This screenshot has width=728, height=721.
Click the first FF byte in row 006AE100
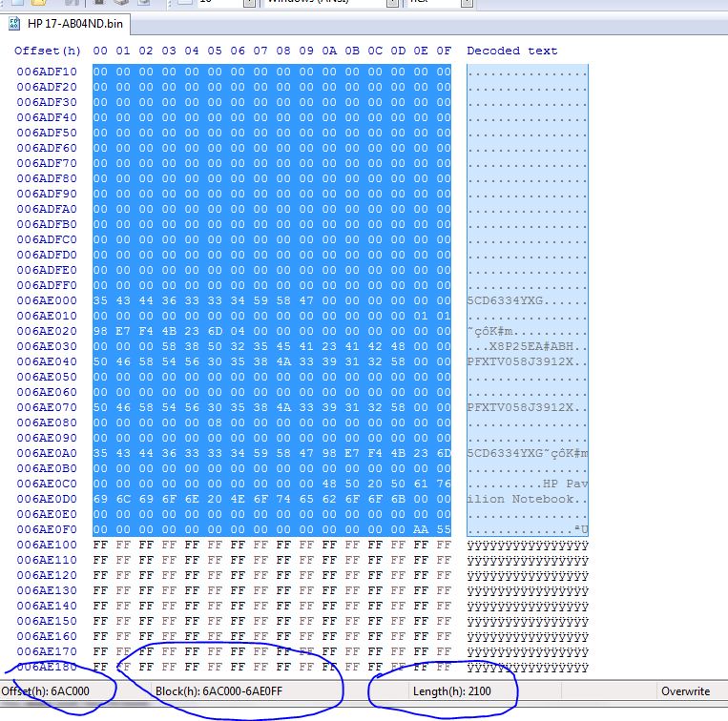(100, 545)
